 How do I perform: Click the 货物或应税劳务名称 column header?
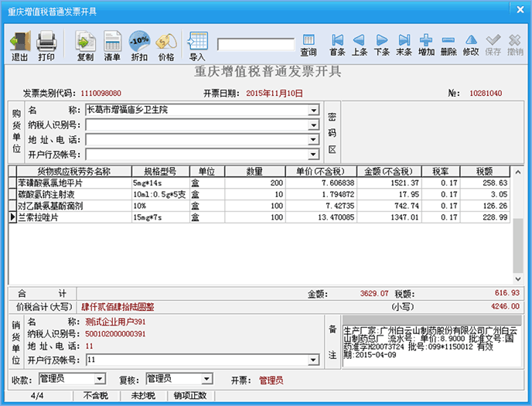click(74, 171)
